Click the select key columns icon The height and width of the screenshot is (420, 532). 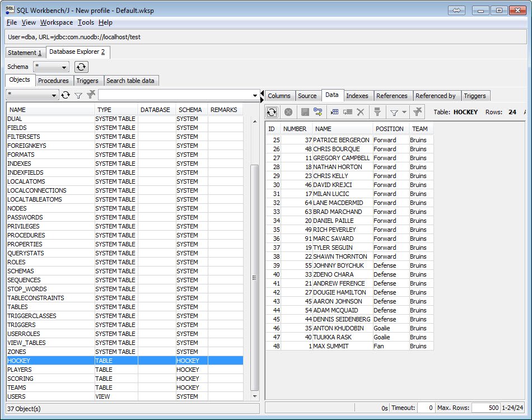[318, 111]
